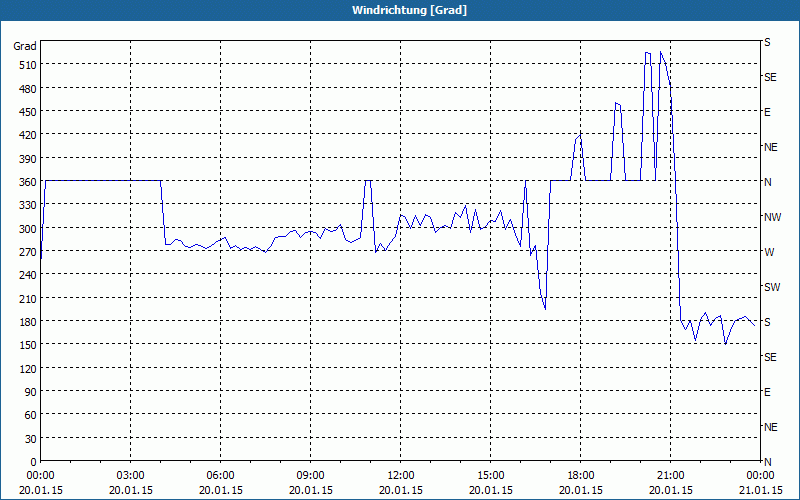Select the 360 degree axis label
The width and height of the screenshot is (800, 500).
coord(29,182)
